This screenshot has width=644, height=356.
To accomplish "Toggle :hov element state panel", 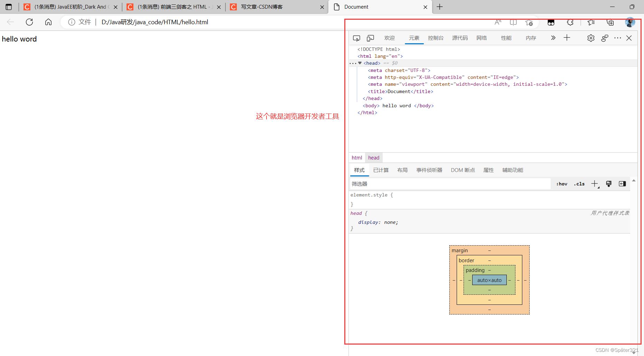I will pos(562,184).
